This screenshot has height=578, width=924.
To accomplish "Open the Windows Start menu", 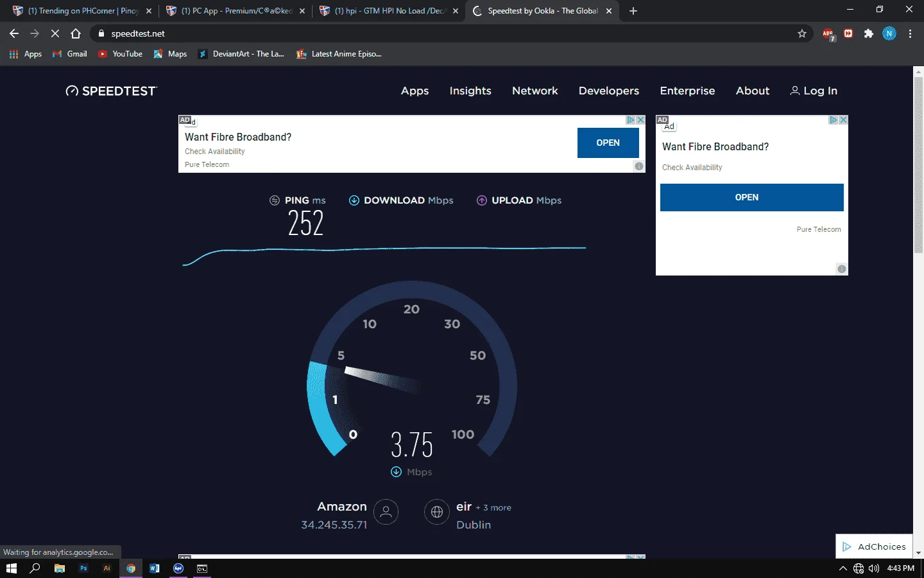I will [x=11, y=568].
